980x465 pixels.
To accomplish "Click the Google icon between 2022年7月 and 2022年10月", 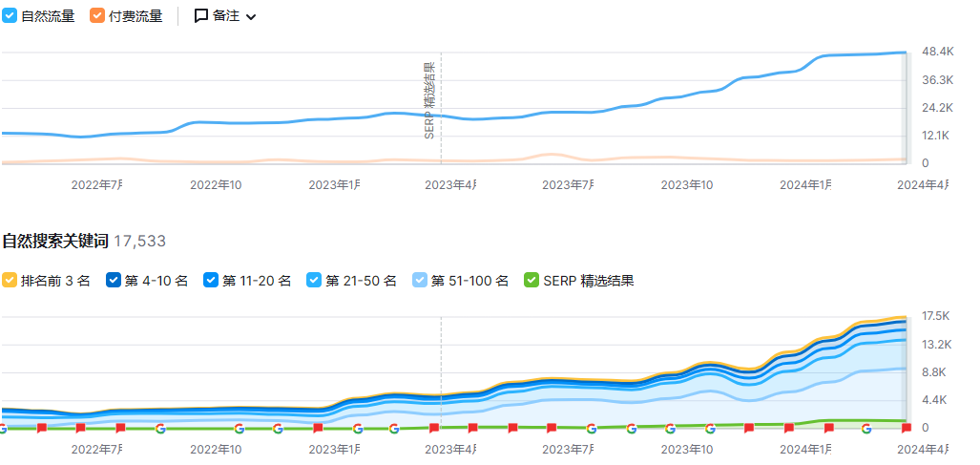I will [x=160, y=429].
